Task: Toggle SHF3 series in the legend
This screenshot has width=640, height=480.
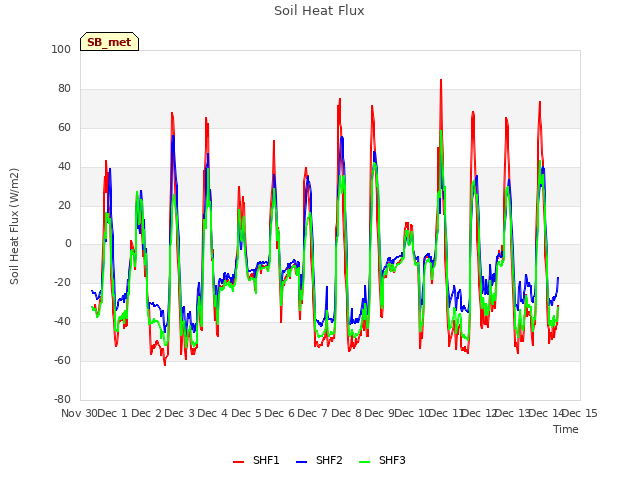Action: click(382, 460)
